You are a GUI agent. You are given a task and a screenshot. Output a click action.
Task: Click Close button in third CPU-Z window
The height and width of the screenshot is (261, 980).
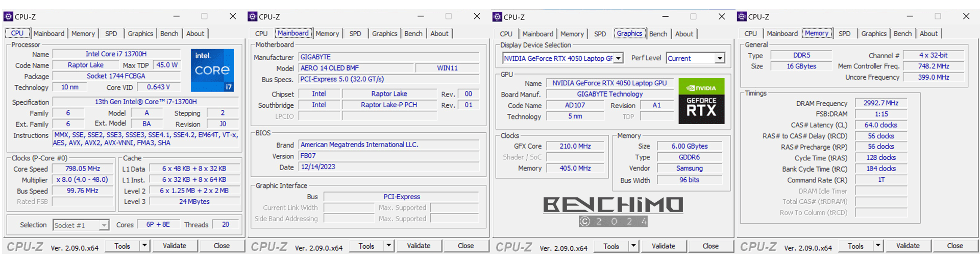point(710,246)
